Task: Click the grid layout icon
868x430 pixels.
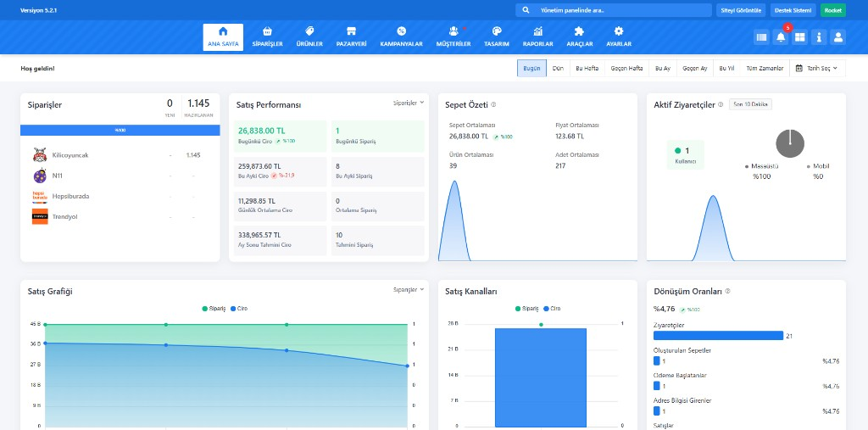Action: tap(800, 37)
